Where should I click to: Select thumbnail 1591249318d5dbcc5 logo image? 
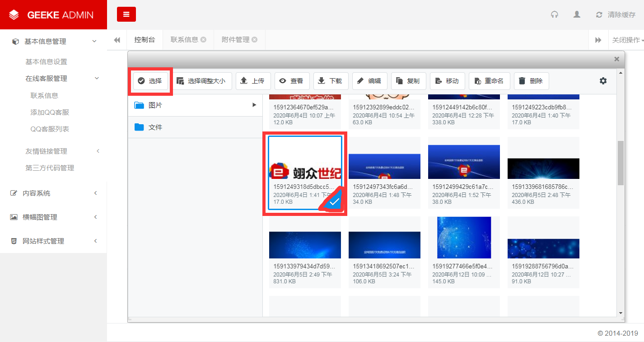click(305, 173)
